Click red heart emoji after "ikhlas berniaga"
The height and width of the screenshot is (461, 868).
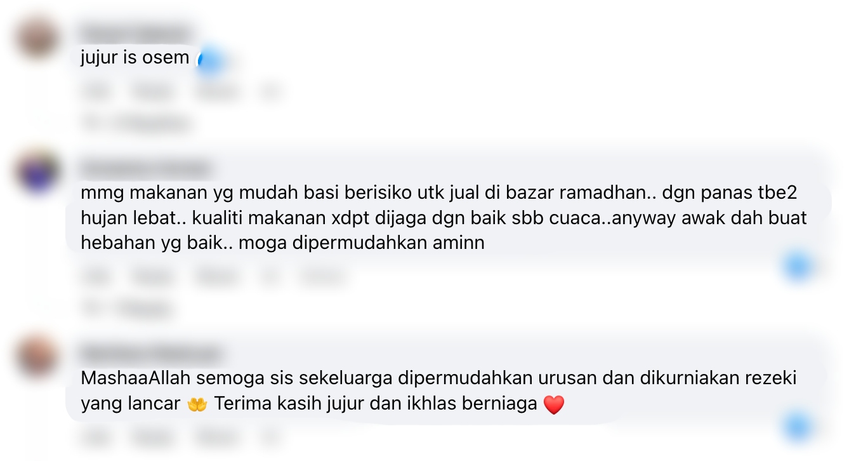coord(554,404)
